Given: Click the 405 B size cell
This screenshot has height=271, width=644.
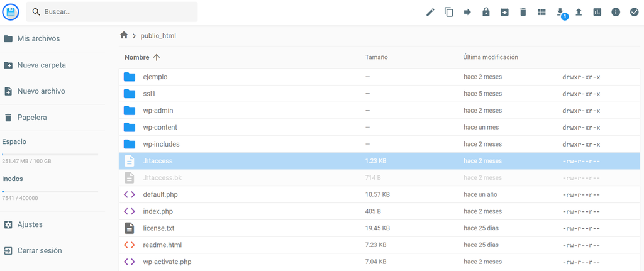Looking at the screenshot, I should [x=373, y=211].
